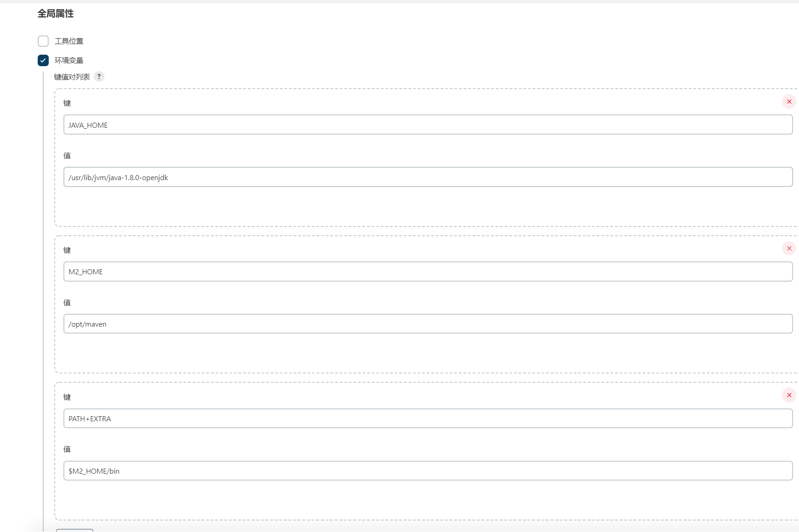The height and width of the screenshot is (532, 799).
Task: Open help for 键值对列表
Action: coord(99,77)
